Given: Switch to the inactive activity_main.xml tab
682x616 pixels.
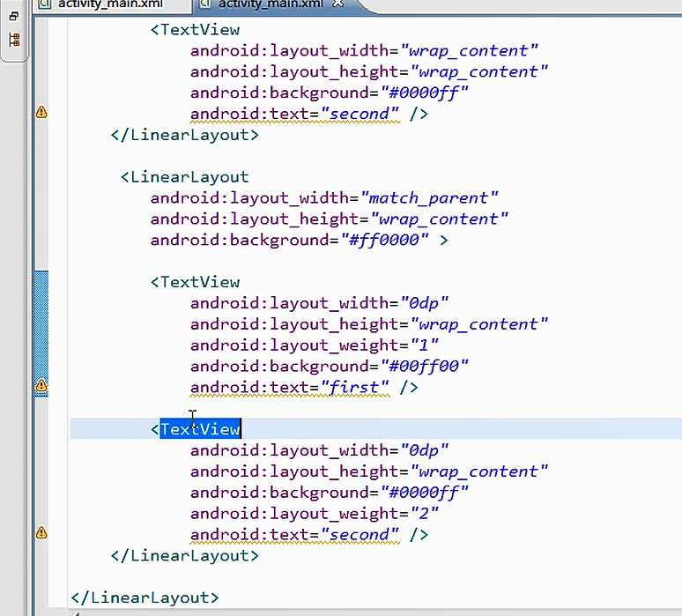Looking at the screenshot, I should tap(110, 4).
